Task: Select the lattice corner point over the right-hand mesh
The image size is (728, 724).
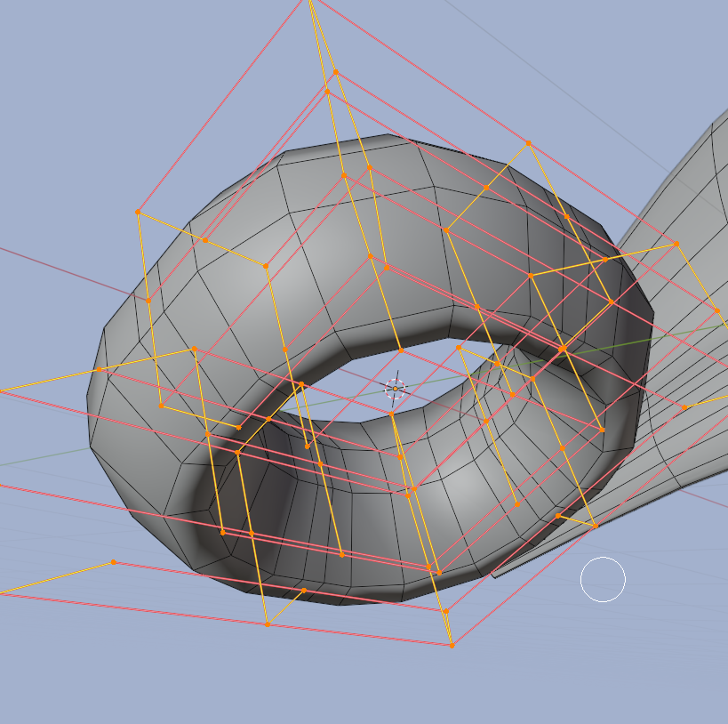Action: click(x=676, y=244)
